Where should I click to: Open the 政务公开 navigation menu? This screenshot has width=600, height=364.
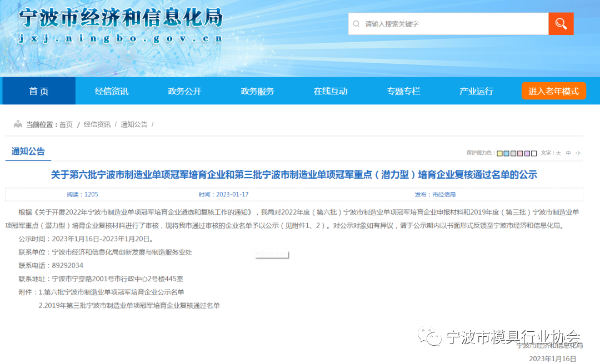(184, 91)
